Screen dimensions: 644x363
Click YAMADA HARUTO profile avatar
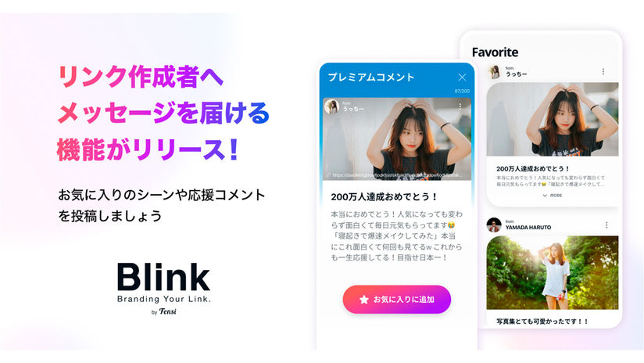(x=494, y=225)
